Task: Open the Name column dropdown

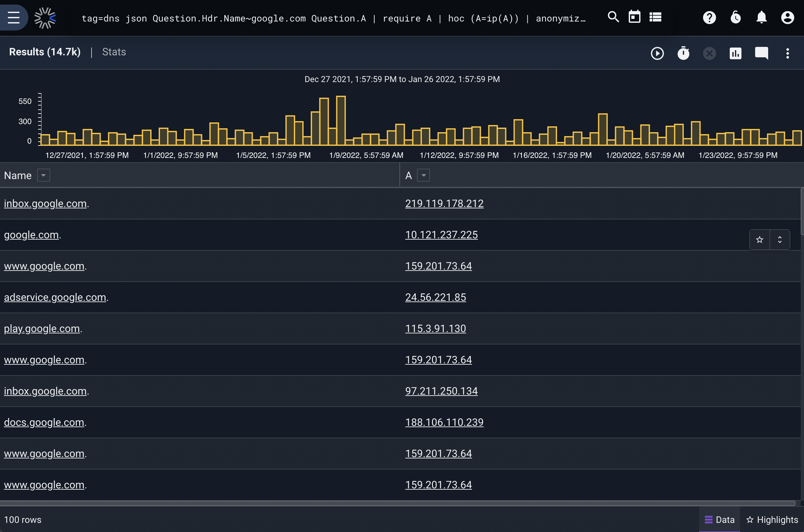Action: pyautogui.click(x=43, y=175)
